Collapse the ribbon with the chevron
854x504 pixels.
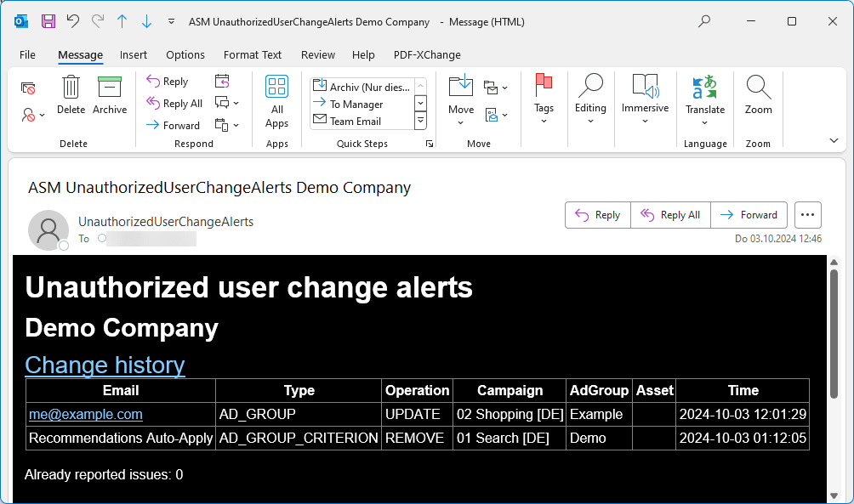833,139
